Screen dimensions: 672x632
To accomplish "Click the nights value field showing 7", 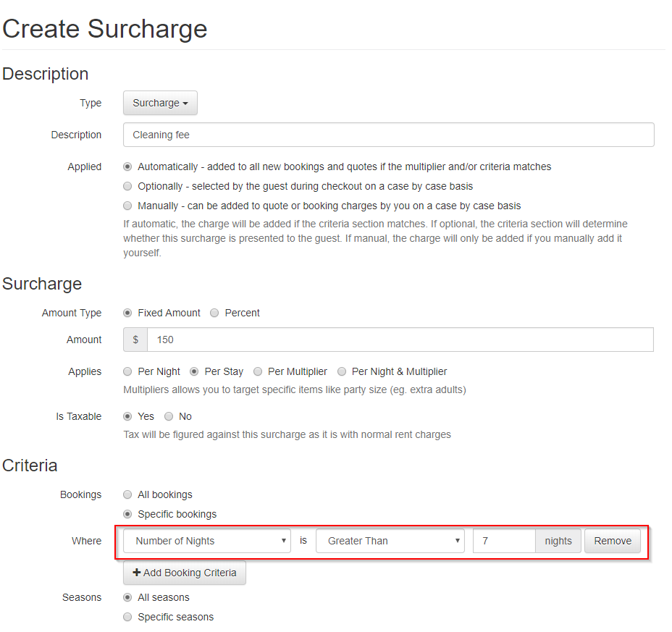I will 504,541.
